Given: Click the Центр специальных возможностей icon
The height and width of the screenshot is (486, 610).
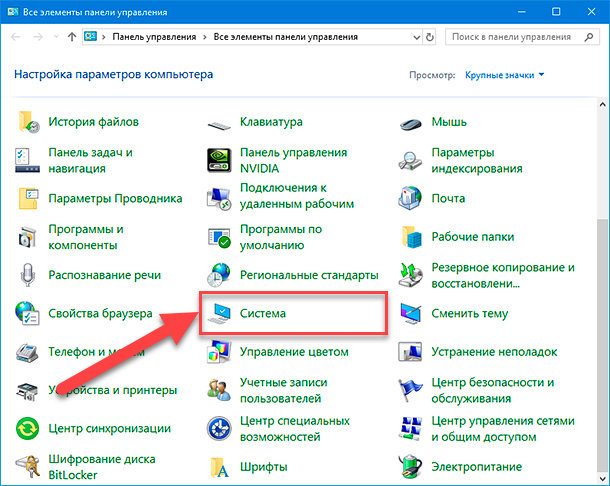Looking at the screenshot, I should [219, 428].
